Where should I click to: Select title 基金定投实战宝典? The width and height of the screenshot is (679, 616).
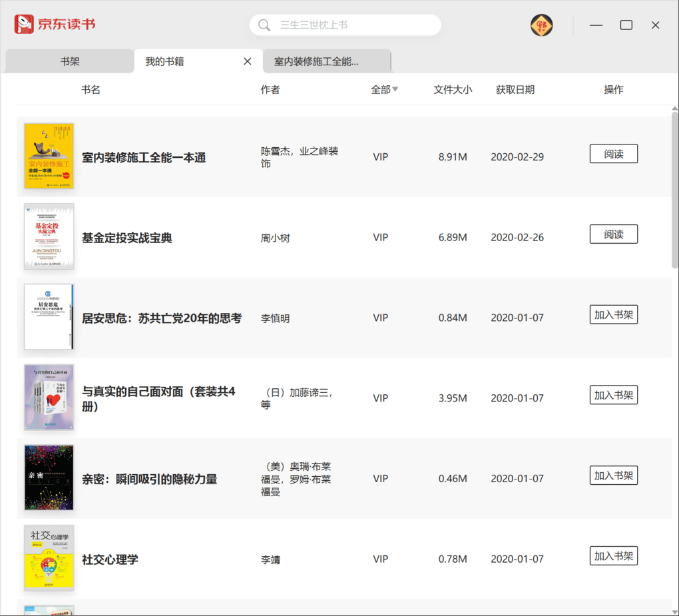point(127,238)
